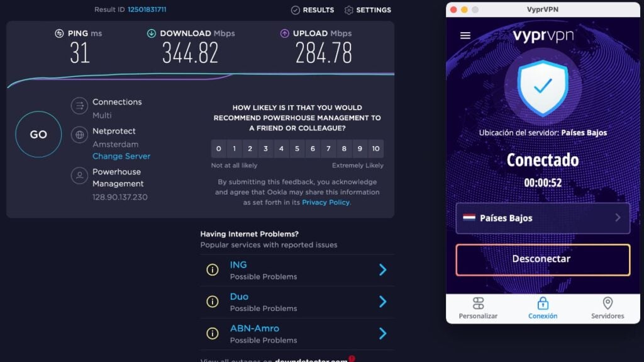Click the Powerhouse Management user icon

[79, 176]
